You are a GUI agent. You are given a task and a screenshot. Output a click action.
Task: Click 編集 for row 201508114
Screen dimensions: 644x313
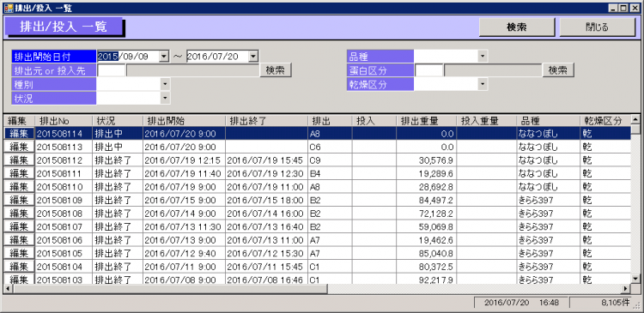(19, 133)
